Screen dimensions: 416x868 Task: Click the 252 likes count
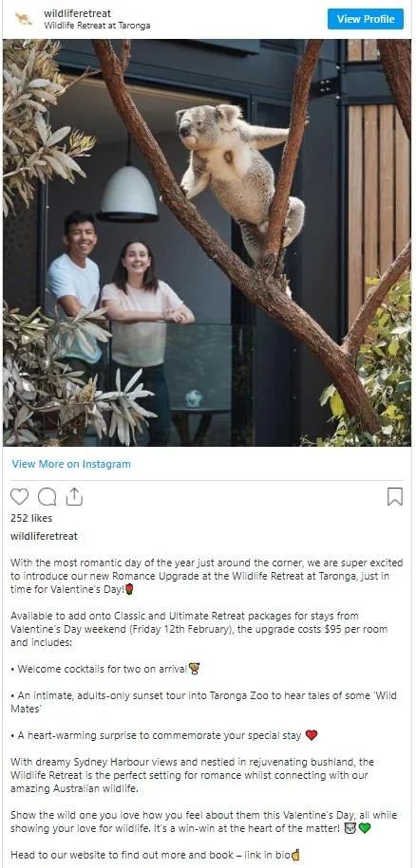31,518
